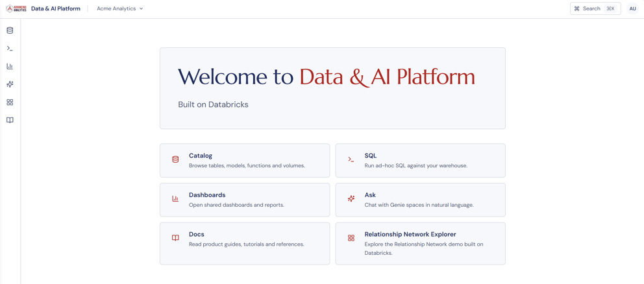Open the Dashboards card title
The image size is (644, 284).
coord(207,195)
